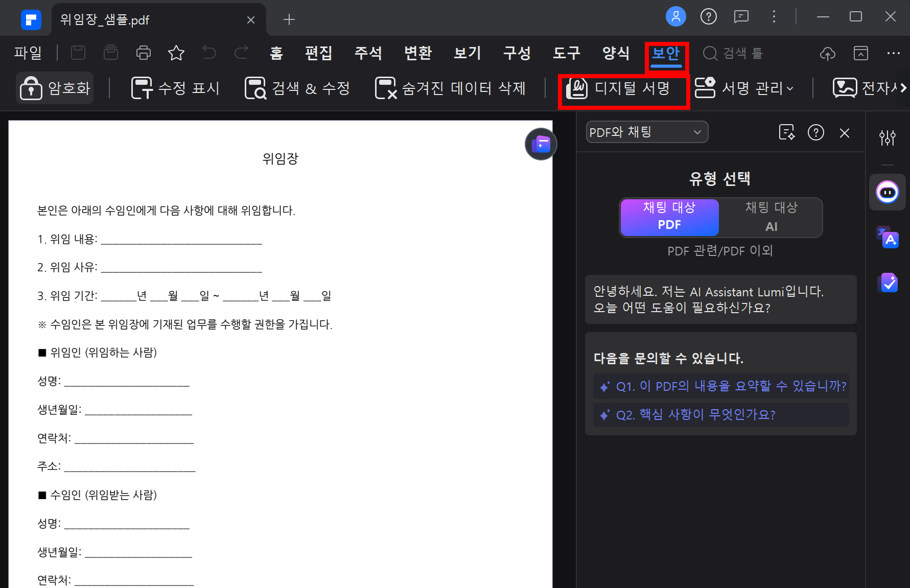The image size is (910, 588).
Task: Switch chat target to AI (채팅 대상 AI)
Action: 771,217
